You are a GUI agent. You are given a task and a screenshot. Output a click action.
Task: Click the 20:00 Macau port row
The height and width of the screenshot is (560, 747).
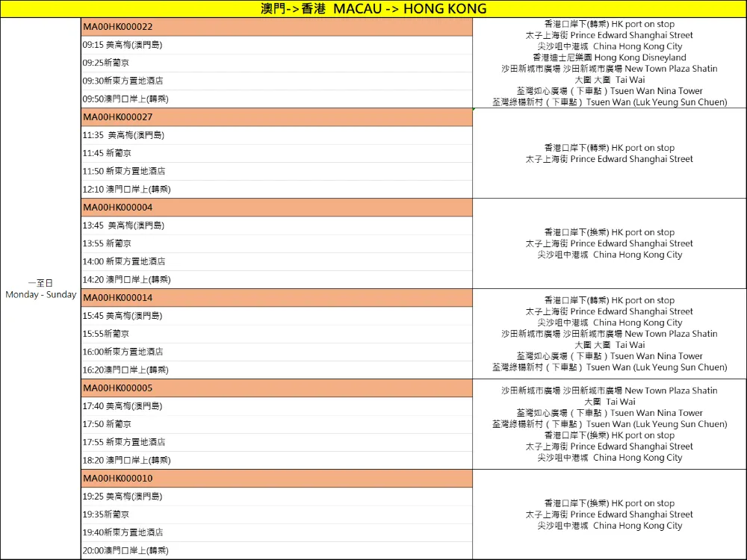coord(277,551)
